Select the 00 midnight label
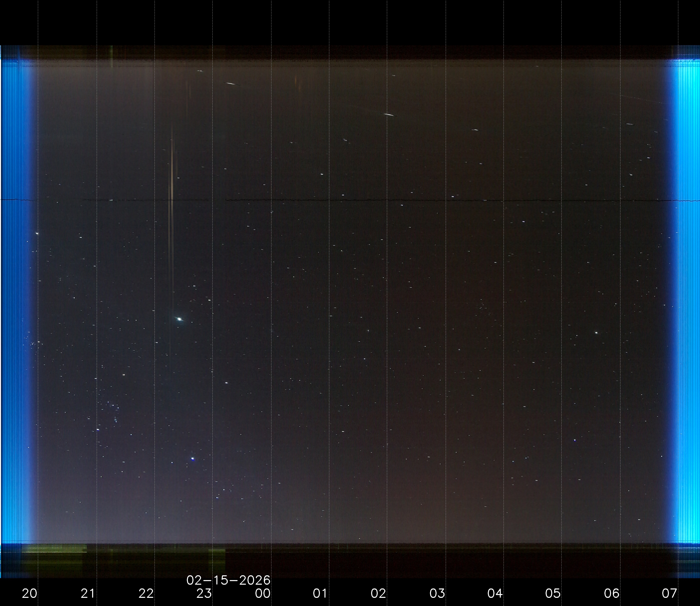 [x=263, y=593]
